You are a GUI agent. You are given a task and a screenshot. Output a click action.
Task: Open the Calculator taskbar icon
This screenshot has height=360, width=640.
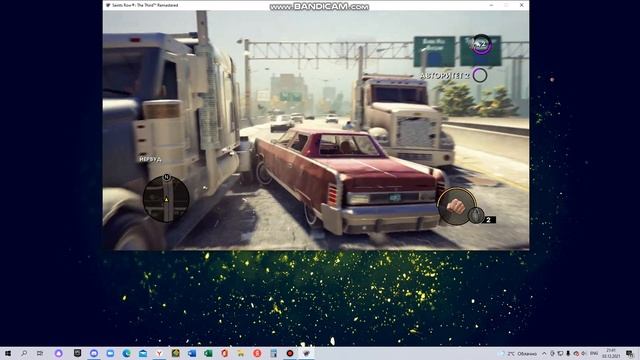pyautogui.click(x=273, y=353)
